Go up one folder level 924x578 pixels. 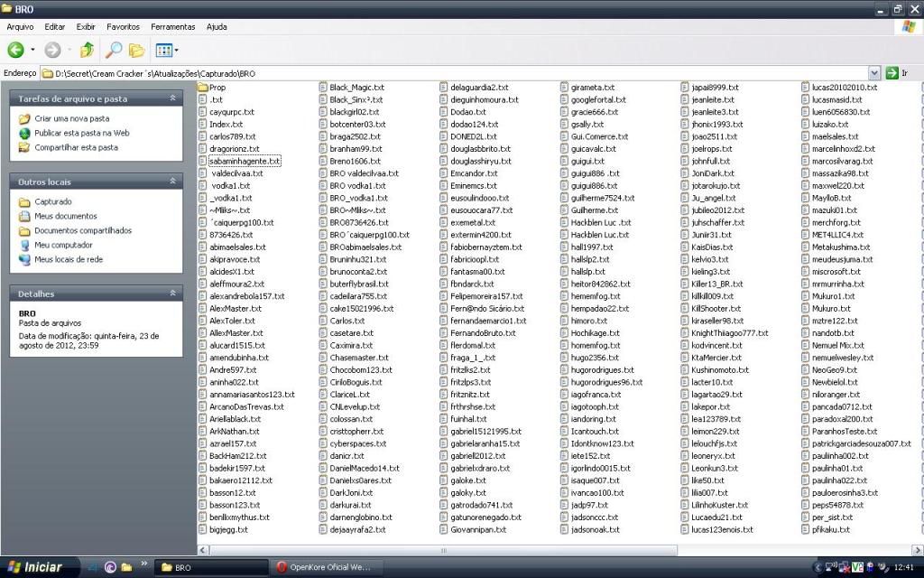pos(87,51)
